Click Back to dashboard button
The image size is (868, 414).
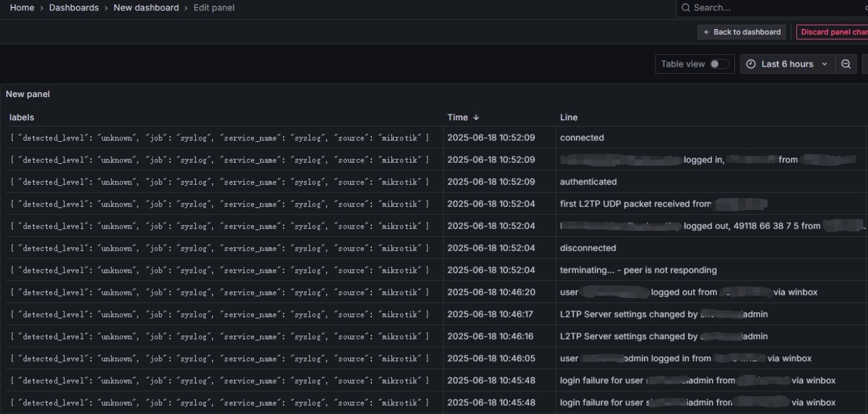pyautogui.click(x=743, y=32)
